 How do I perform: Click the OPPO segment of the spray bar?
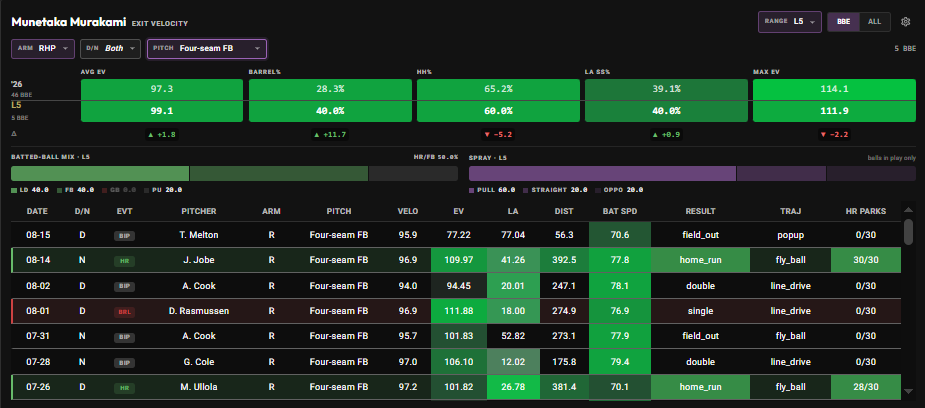tap(871, 173)
